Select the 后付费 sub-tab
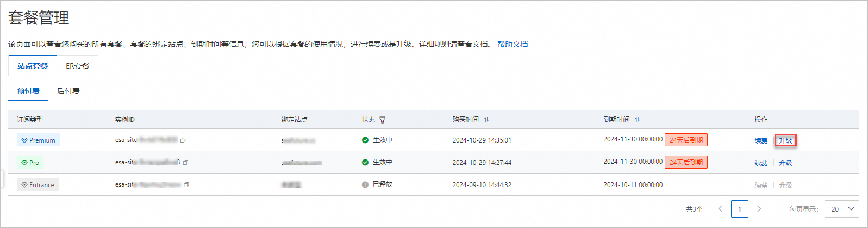The image size is (868, 228). point(68,91)
